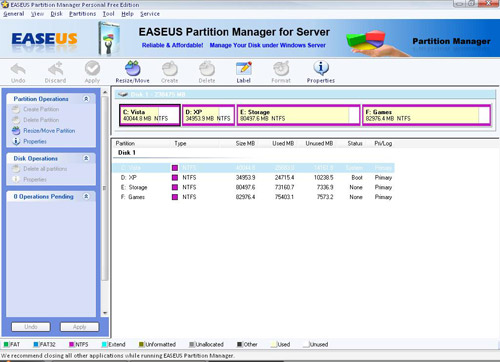Screen dimensions: 500x362
Task: Click the NTFS color swatch in D: XP row
Action: (175, 178)
